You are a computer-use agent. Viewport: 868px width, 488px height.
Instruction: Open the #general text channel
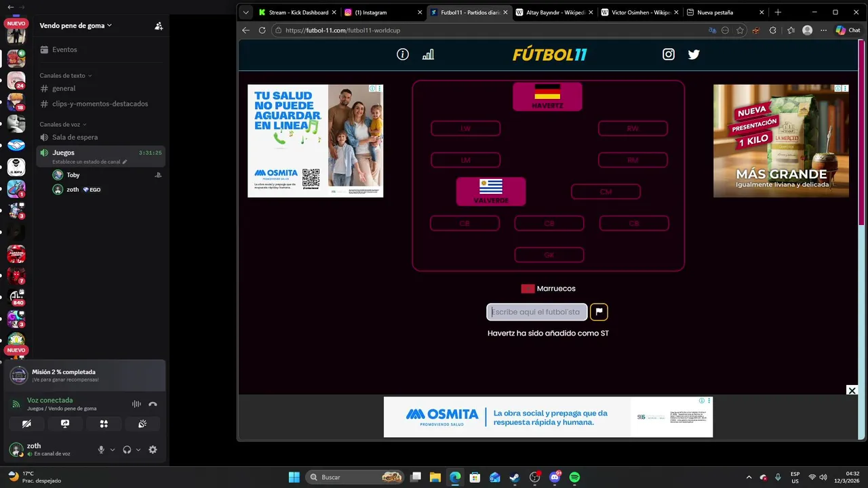(101, 88)
